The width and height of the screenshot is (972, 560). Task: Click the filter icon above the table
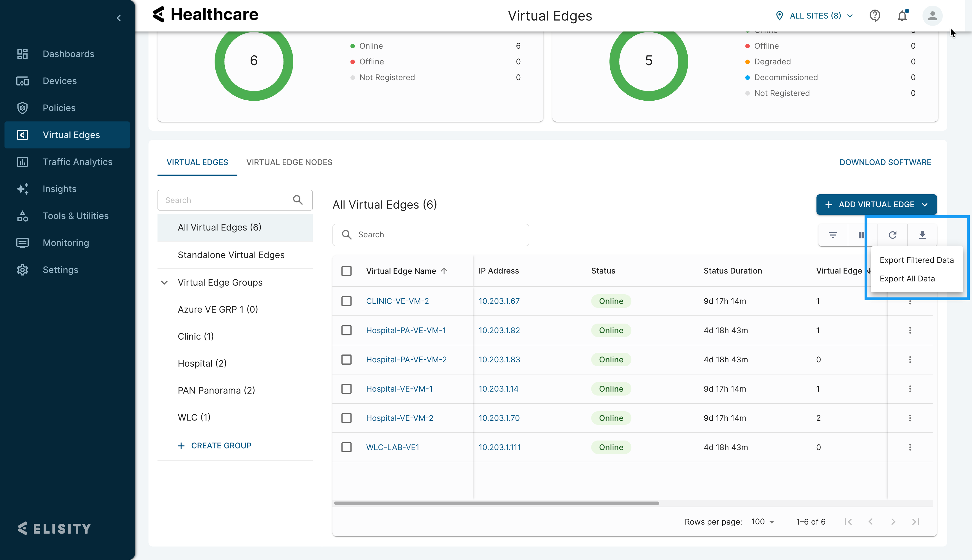pos(833,235)
